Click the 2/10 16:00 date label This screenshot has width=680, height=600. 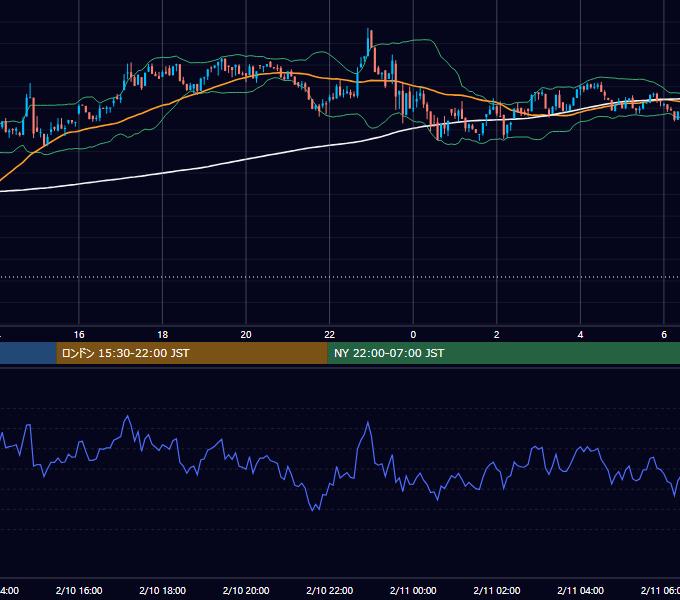(79, 590)
